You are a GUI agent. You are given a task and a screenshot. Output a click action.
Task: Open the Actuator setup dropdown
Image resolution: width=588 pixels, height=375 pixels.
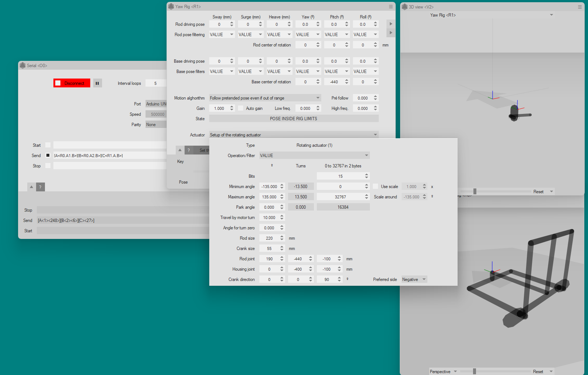(x=294, y=135)
